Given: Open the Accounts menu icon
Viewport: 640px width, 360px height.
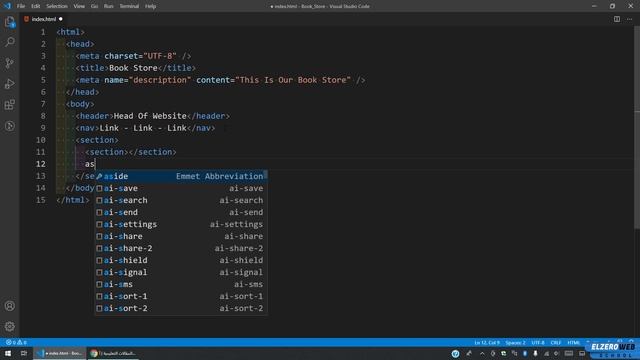Looking at the screenshot, I should click(10, 306).
